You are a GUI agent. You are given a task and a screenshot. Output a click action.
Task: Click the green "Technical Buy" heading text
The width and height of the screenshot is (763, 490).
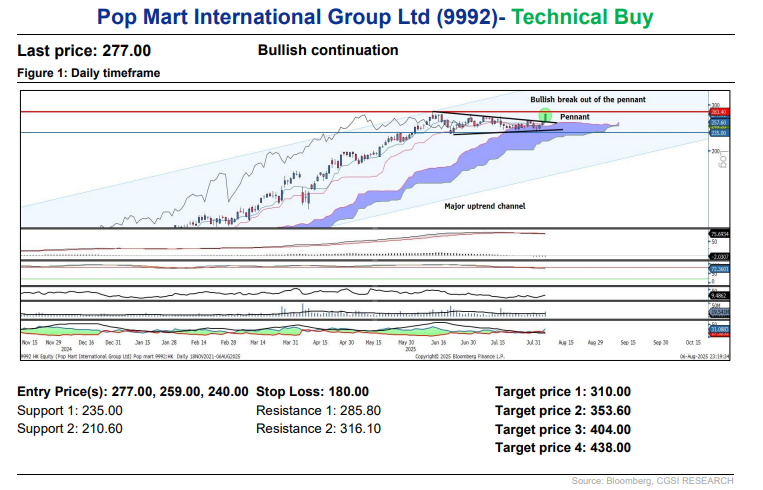click(582, 17)
